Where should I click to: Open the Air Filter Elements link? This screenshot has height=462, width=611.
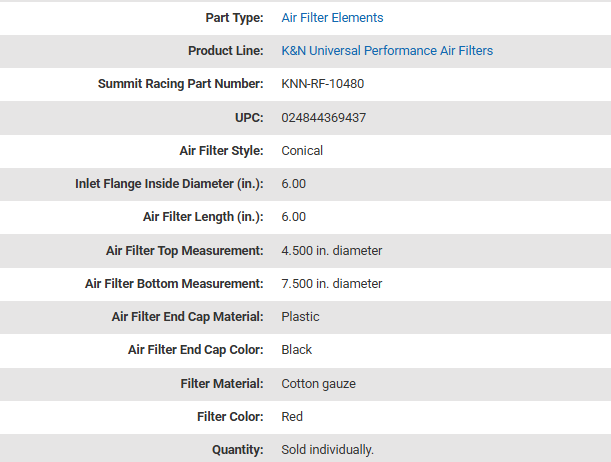pyautogui.click(x=332, y=18)
